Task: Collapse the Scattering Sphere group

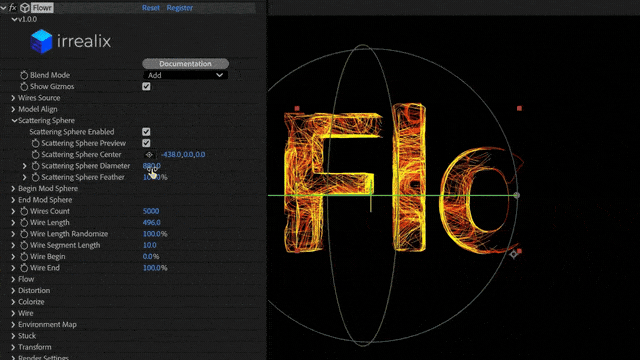Action: click(14, 121)
